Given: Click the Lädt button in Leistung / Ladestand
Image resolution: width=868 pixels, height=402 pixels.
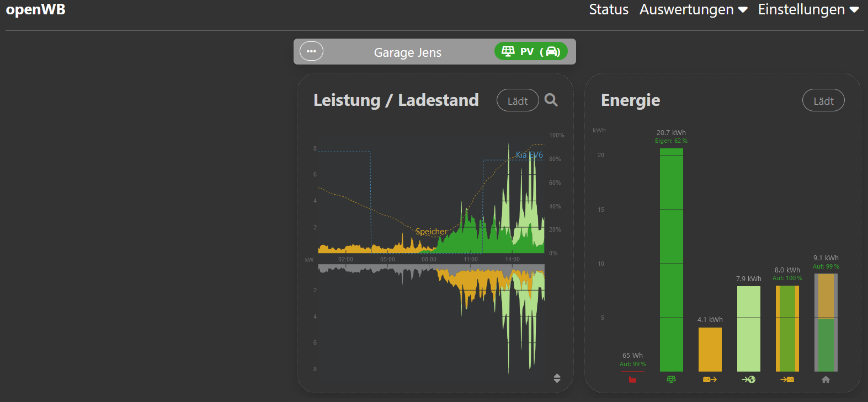Looking at the screenshot, I should [518, 100].
